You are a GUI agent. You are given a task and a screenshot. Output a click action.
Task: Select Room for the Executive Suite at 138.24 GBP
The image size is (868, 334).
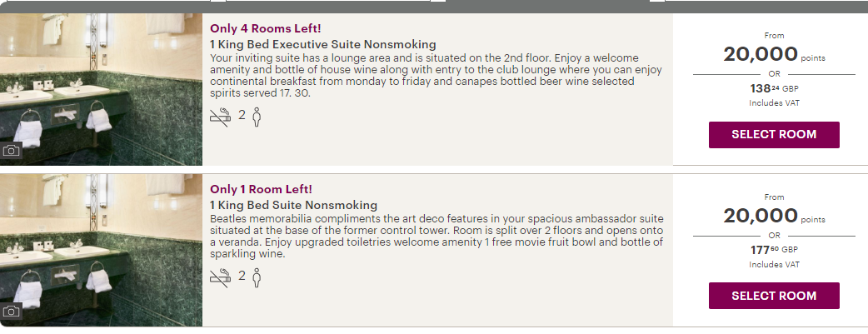coord(774,134)
